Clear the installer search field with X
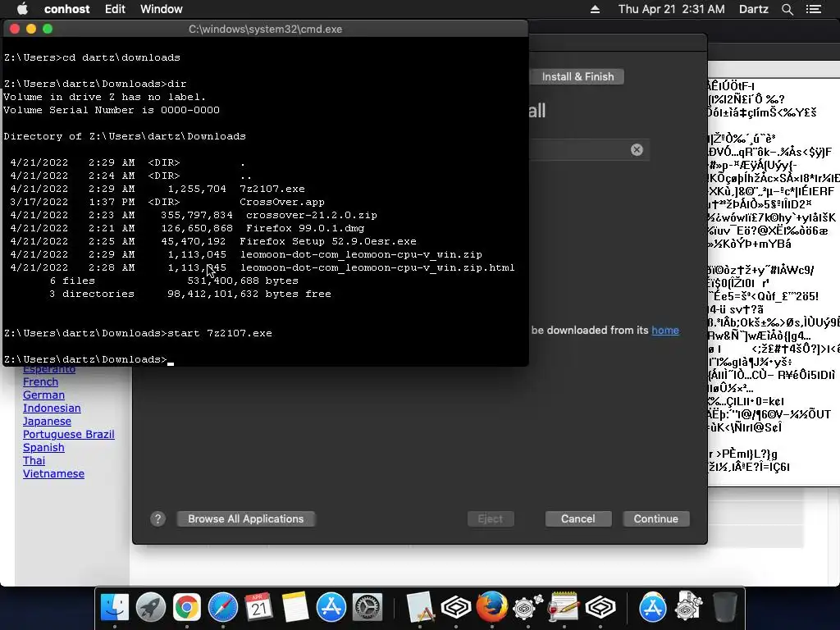 637,149
